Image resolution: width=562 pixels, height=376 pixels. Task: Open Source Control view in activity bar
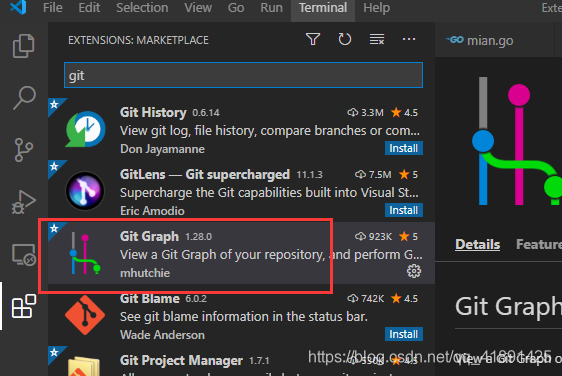pyautogui.click(x=24, y=150)
